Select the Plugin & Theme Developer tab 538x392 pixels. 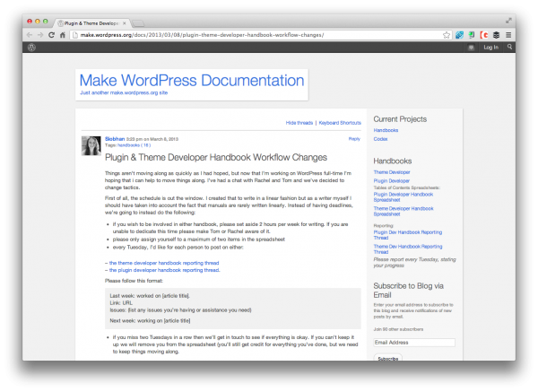tap(91, 23)
